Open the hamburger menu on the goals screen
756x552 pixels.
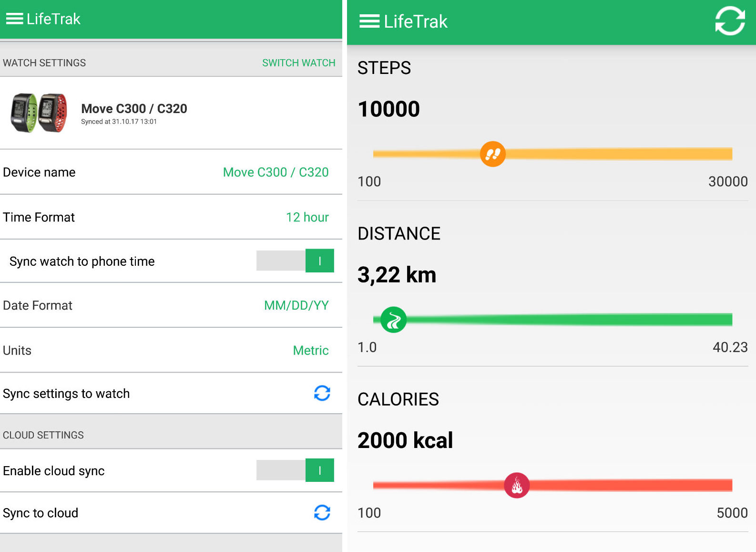coord(369,21)
